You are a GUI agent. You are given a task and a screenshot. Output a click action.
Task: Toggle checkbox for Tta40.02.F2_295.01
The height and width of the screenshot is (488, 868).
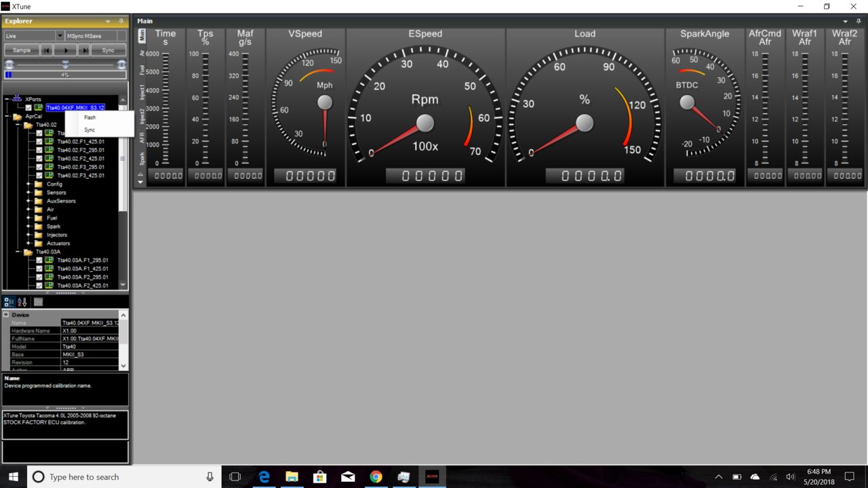click(39, 150)
